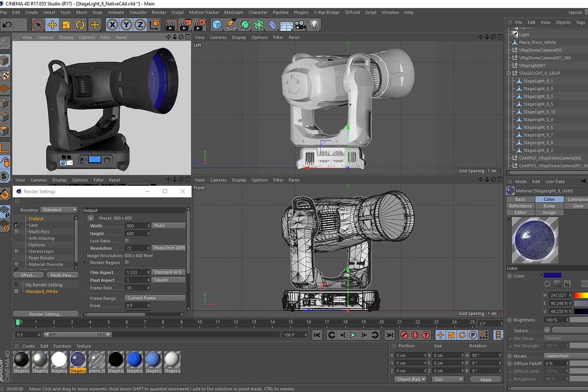Open the Sculpt menu
The width and height of the screenshot is (588, 392).
click(x=177, y=12)
